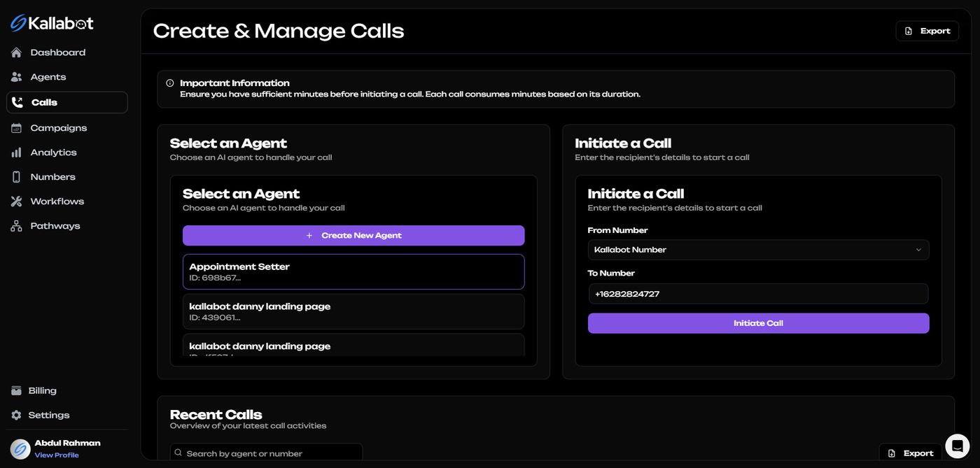Click the Settings gear icon
The image size is (980, 468).
(16, 415)
